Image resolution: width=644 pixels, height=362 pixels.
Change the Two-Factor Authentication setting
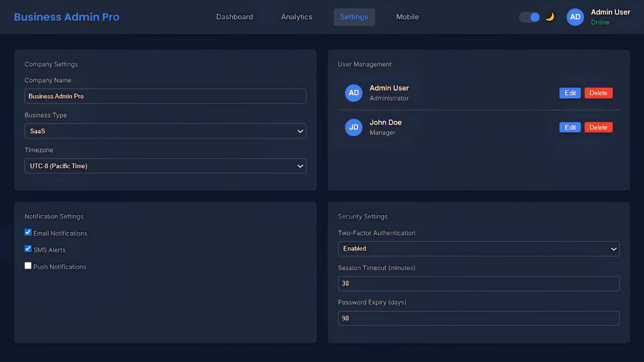pos(479,249)
